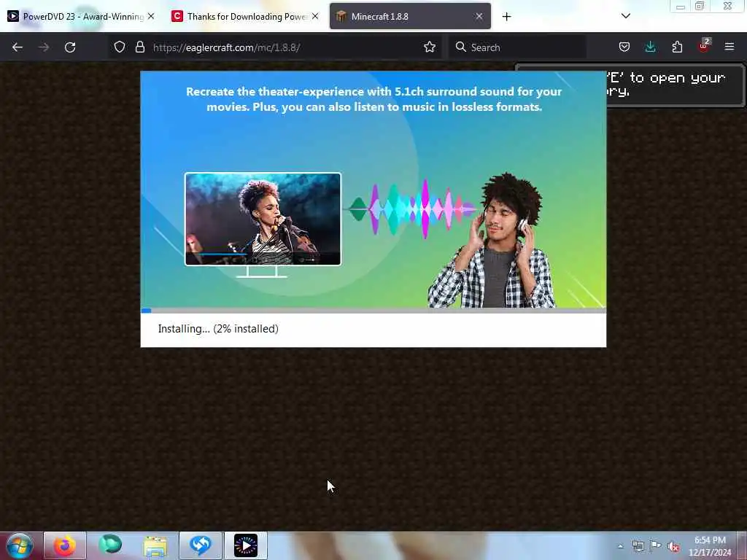Open the Firefox downloads panel
The height and width of the screenshot is (560, 747).
pos(650,47)
